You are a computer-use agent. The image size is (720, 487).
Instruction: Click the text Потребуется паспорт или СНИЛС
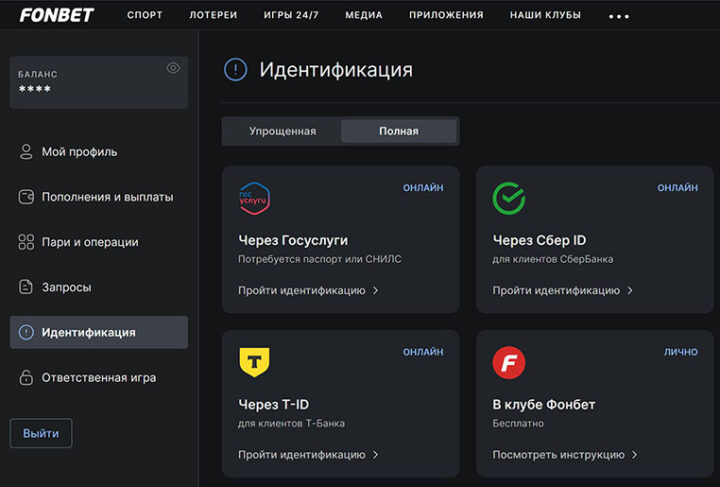[320, 259]
